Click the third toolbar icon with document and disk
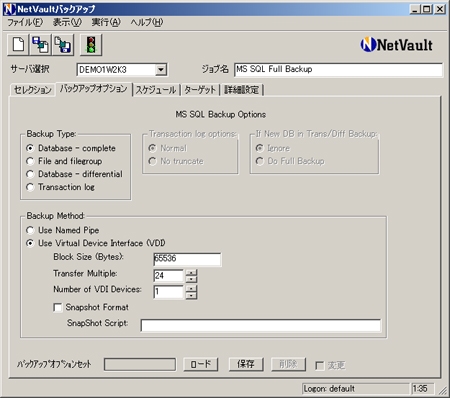 [x=63, y=44]
